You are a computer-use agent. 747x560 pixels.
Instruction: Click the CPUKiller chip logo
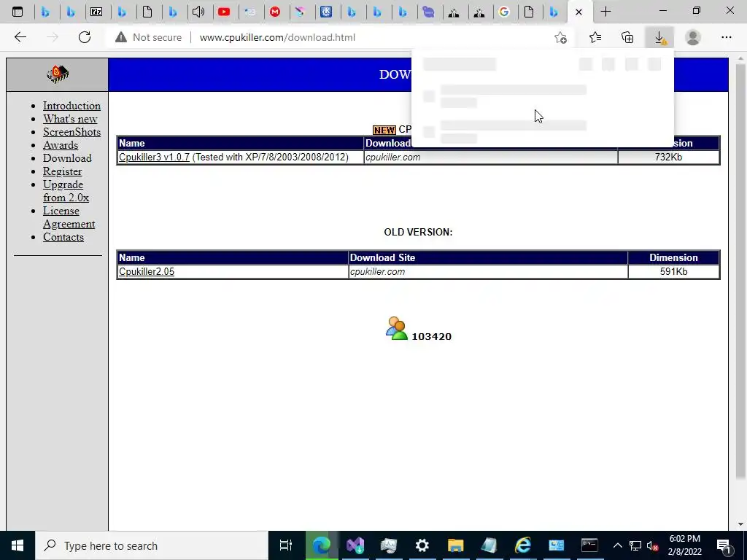[58, 74]
